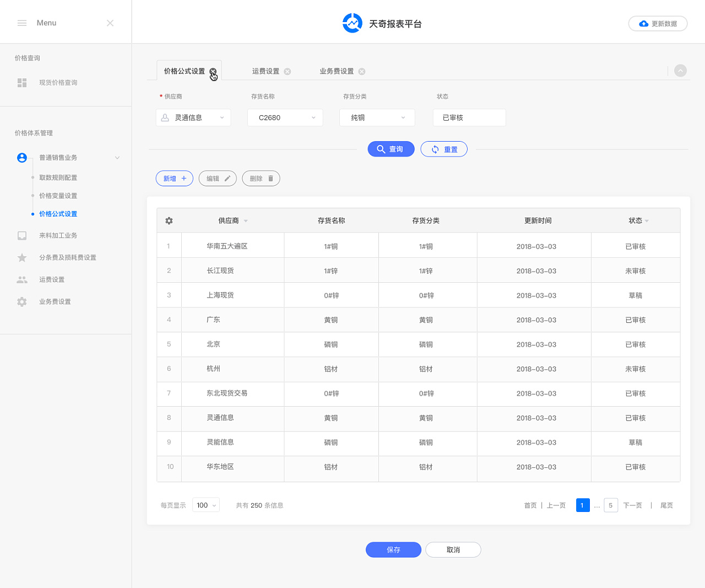Close the 业务费设置 tab
The image size is (705, 588).
362,72
